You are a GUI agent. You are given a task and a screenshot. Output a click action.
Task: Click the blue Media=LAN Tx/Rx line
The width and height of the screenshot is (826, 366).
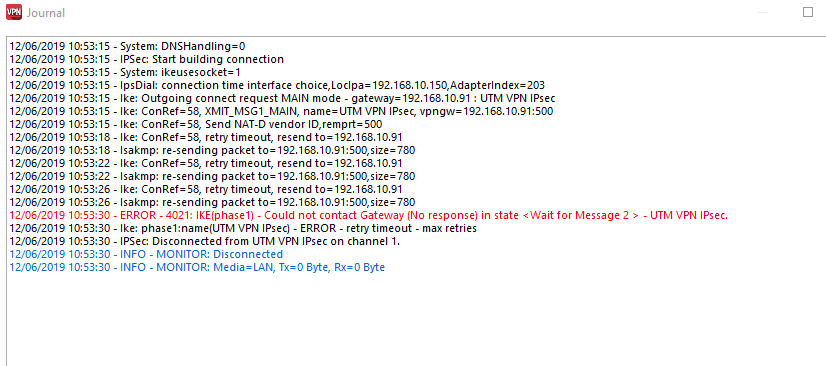coord(197,268)
